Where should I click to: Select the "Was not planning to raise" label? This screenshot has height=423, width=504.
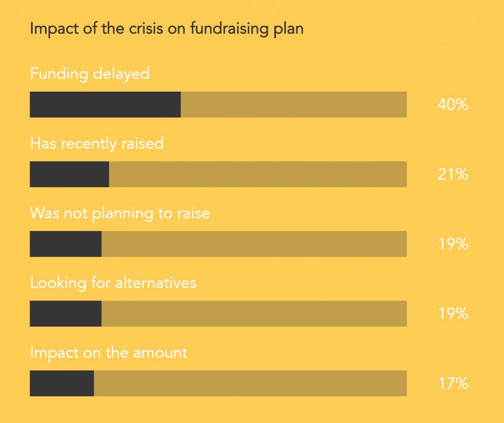click(x=120, y=213)
